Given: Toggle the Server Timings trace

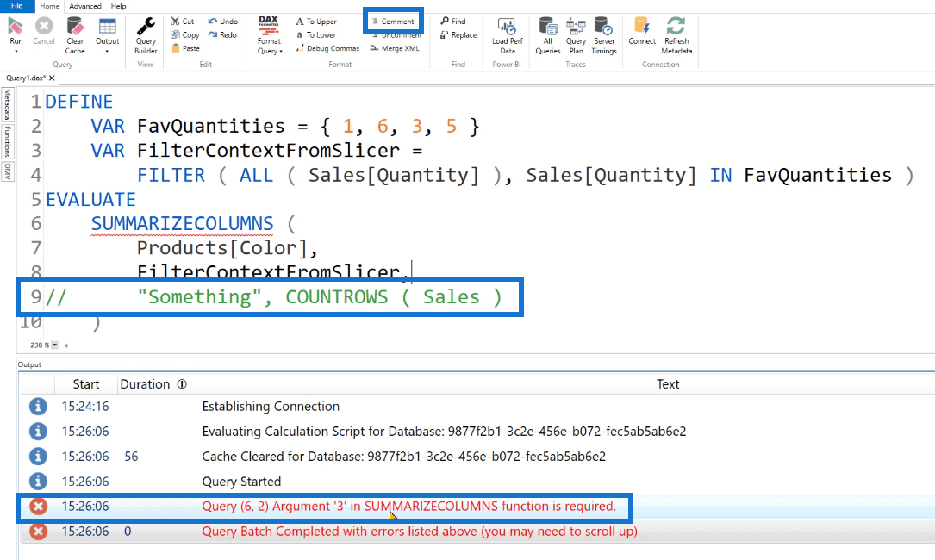Looking at the screenshot, I should click(604, 36).
